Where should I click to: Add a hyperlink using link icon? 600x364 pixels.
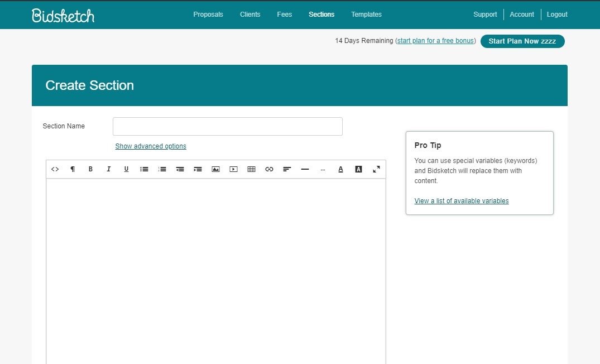pyautogui.click(x=269, y=169)
